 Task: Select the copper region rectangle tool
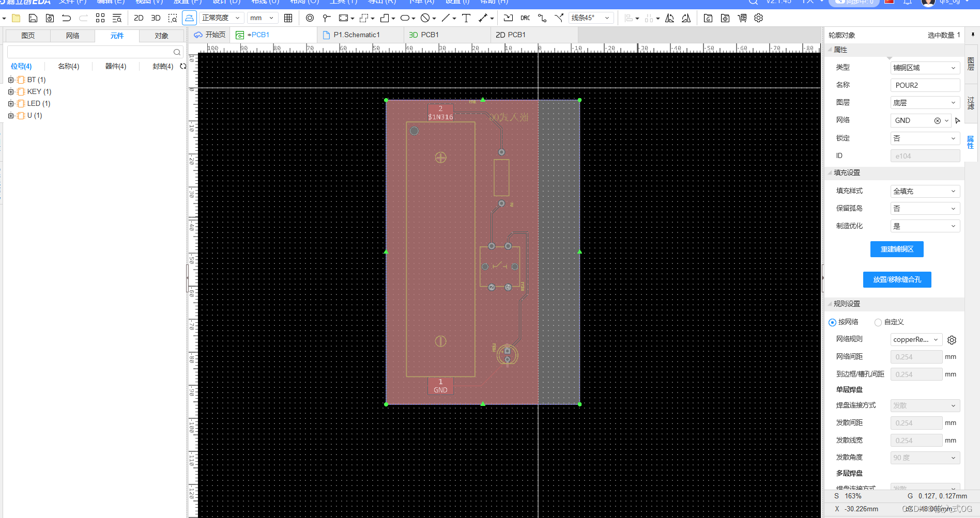pyautogui.click(x=344, y=18)
